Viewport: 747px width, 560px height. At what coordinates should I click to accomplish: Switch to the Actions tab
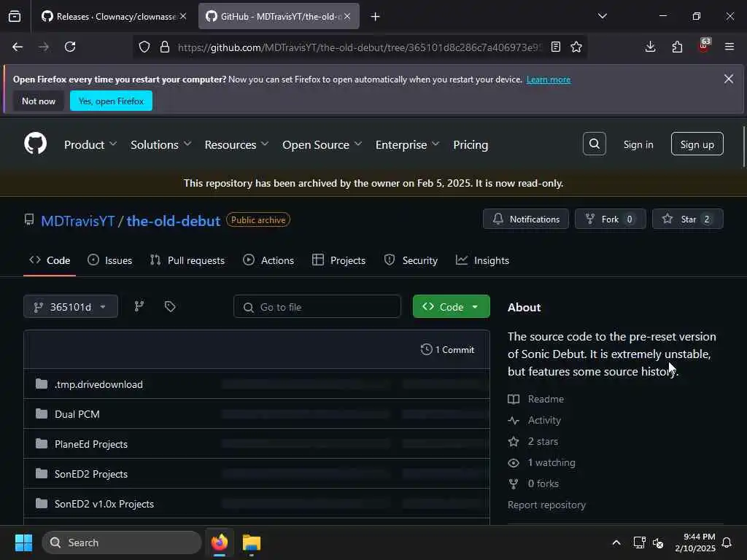268,260
